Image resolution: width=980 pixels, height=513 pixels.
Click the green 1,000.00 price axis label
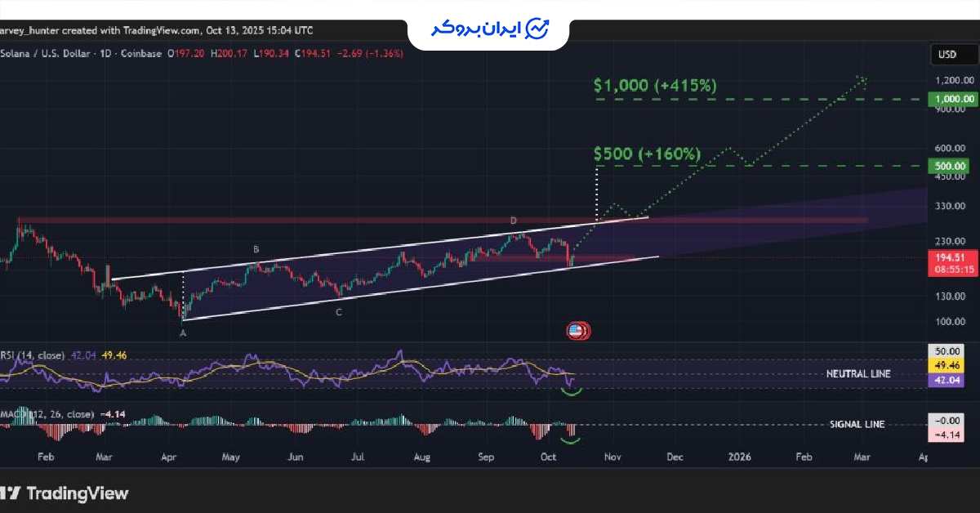[x=955, y=99]
